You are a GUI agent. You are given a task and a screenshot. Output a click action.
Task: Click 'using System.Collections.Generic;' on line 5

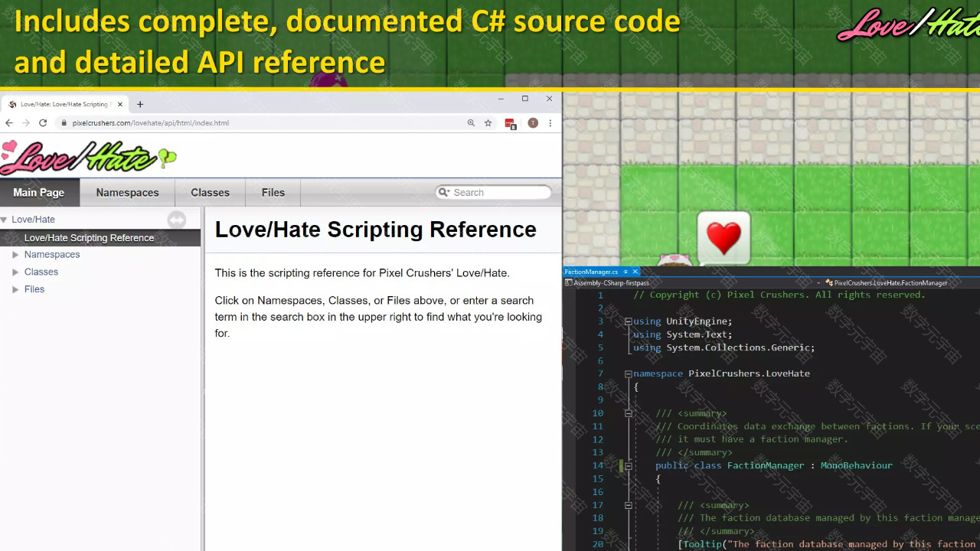724,347
